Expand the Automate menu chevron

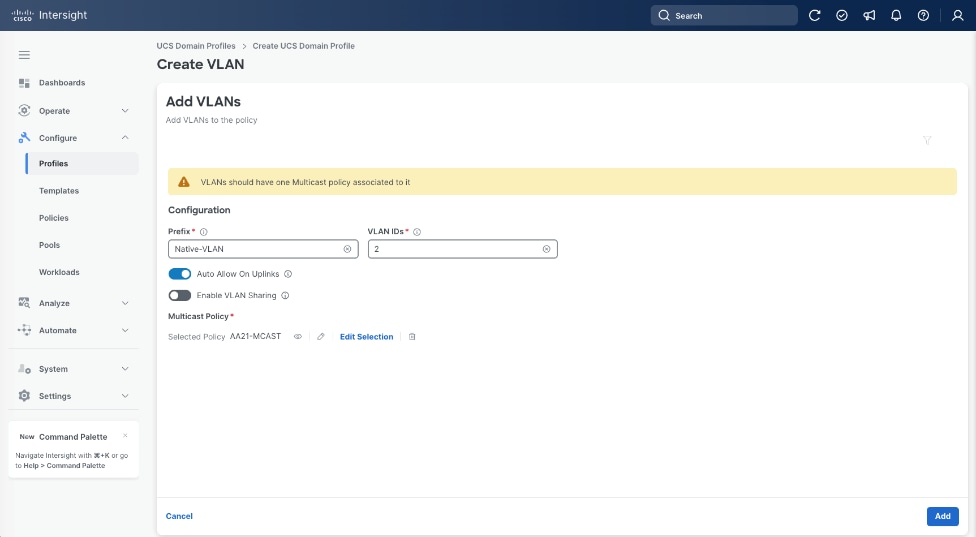[x=125, y=330]
